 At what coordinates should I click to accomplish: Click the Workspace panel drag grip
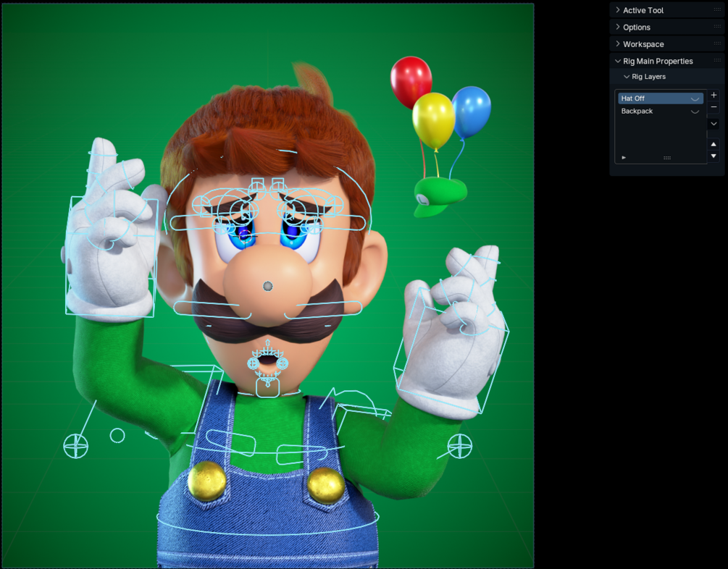(x=717, y=43)
